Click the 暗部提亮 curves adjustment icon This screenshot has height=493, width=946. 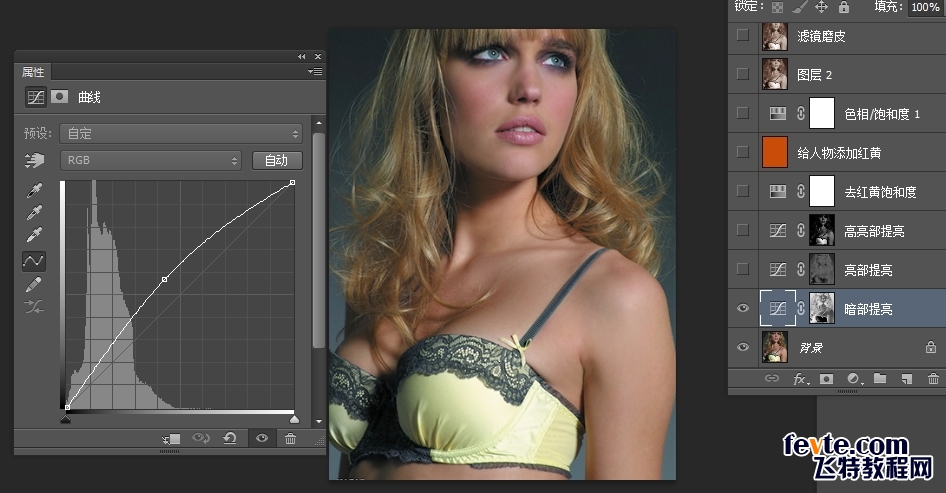click(x=778, y=308)
